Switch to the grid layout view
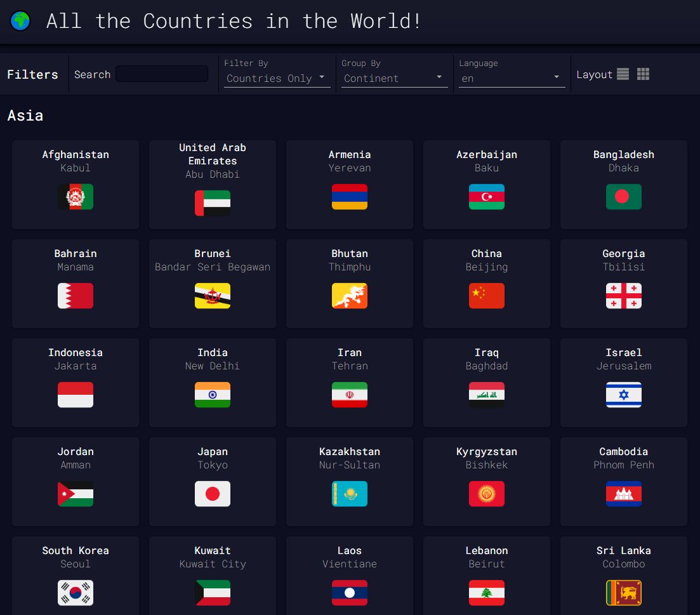 tap(643, 74)
